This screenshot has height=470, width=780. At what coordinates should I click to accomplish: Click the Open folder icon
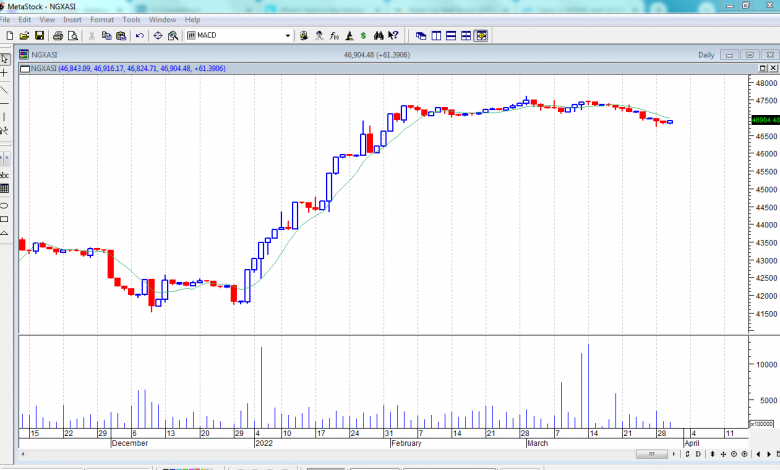24,35
